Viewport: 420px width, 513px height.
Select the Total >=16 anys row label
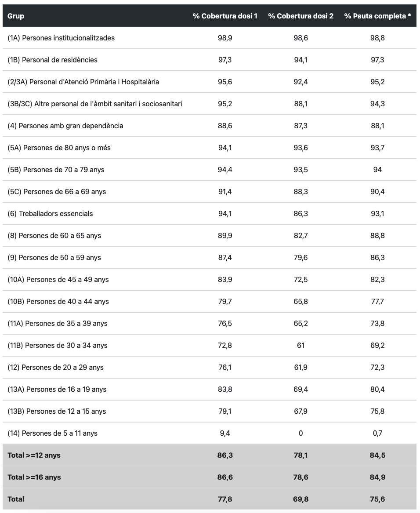point(34,477)
